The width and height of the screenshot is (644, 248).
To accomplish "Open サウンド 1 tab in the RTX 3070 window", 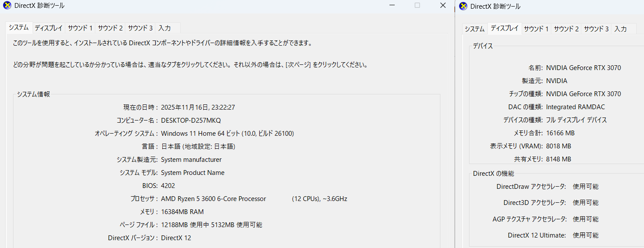I will pyautogui.click(x=536, y=29).
